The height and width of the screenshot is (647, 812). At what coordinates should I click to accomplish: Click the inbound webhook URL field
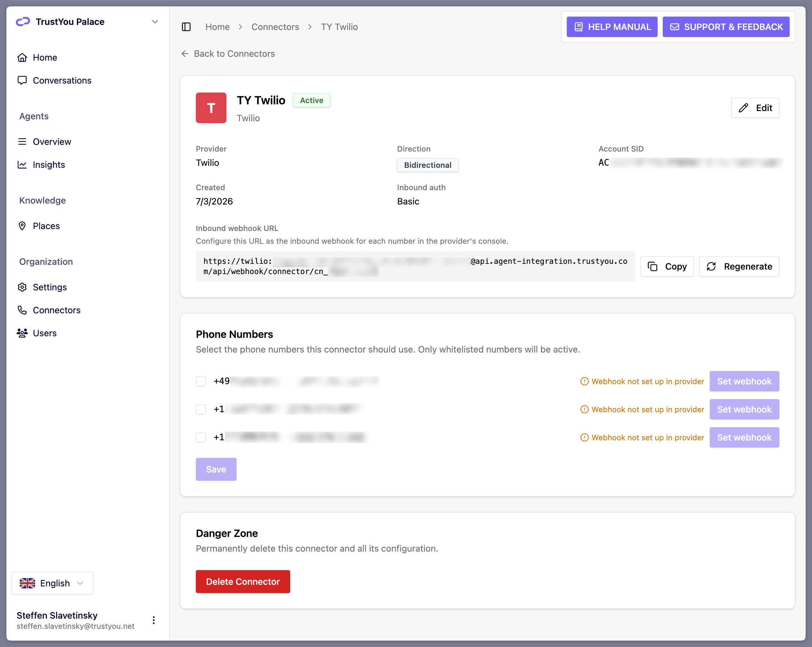(415, 266)
